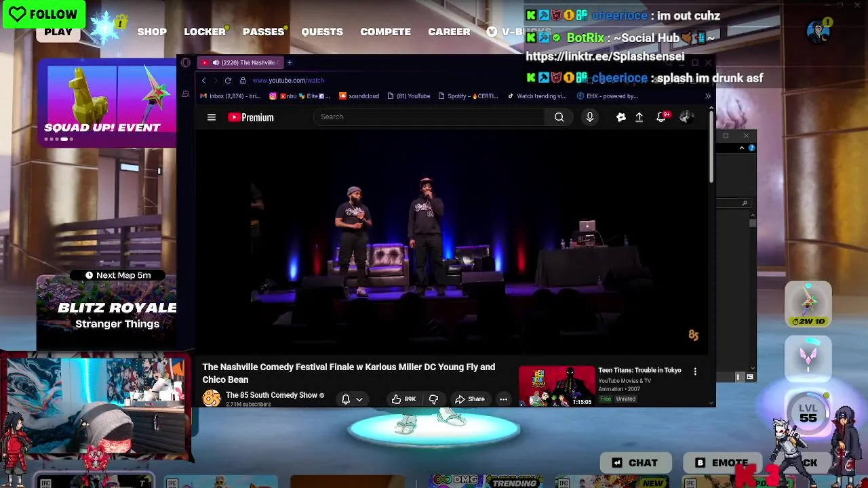Click the pink butterfly item icon
Image resolution: width=868 pixels, height=488 pixels.
(x=808, y=358)
